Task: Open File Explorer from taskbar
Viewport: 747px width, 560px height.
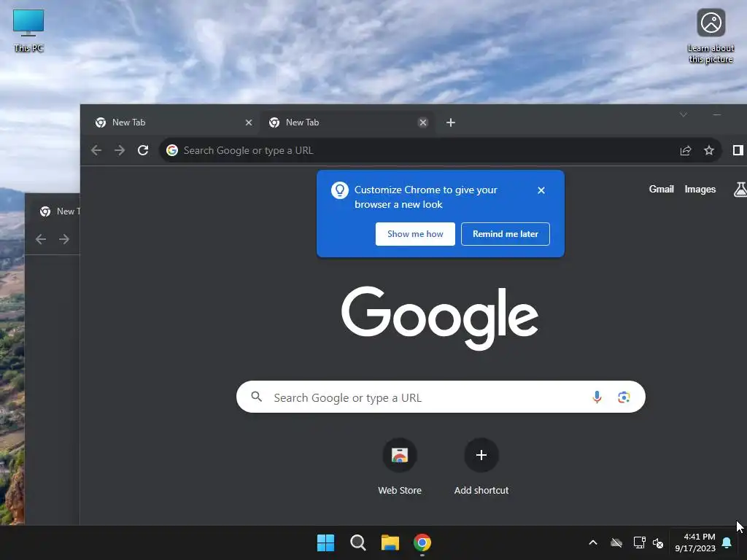Action: pyautogui.click(x=390, y=542)
